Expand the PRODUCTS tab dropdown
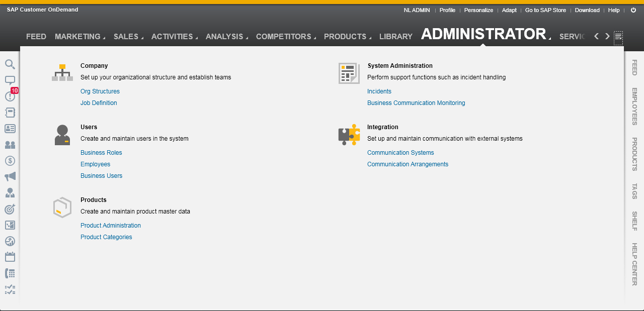644x311 pixels. (370, 38)
